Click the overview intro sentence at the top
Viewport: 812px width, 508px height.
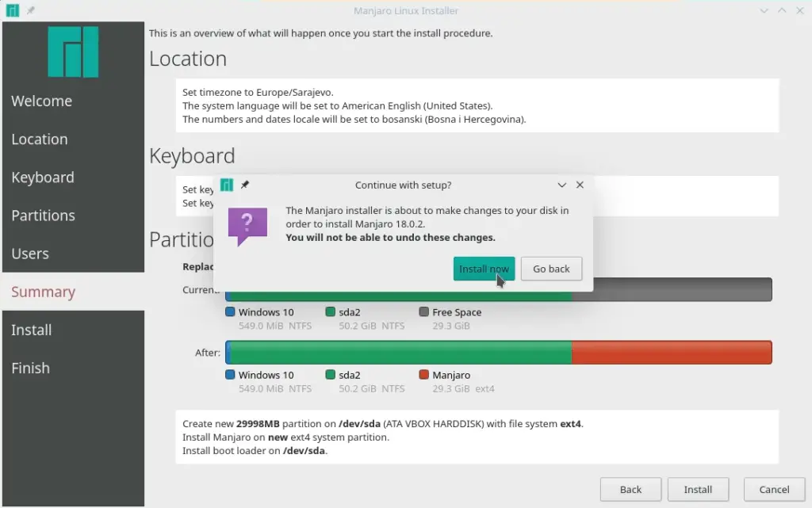pyautogui.click(x=320, y=33)
